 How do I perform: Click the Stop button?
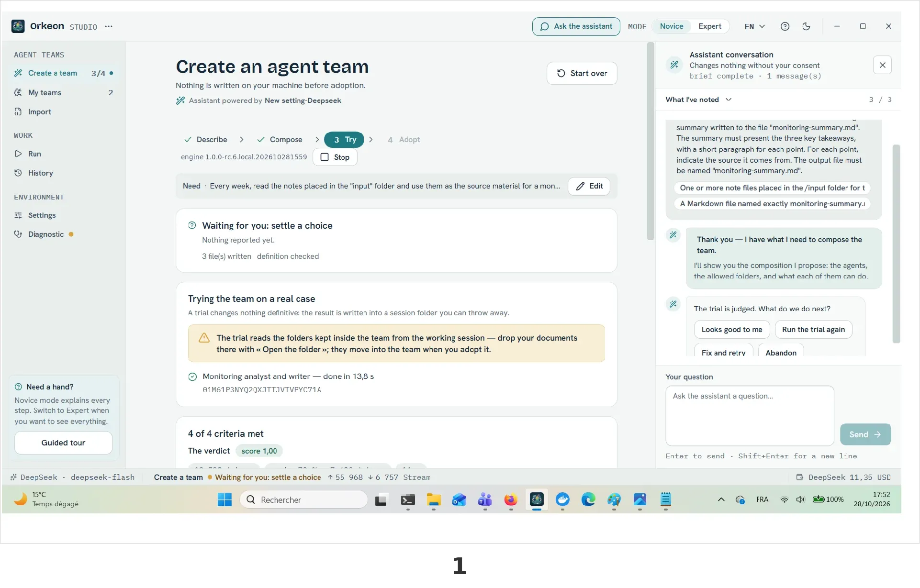(335, 157)
